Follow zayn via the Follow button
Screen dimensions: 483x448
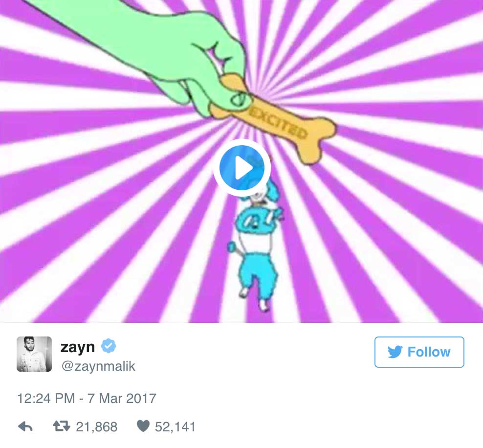[419, 352]
